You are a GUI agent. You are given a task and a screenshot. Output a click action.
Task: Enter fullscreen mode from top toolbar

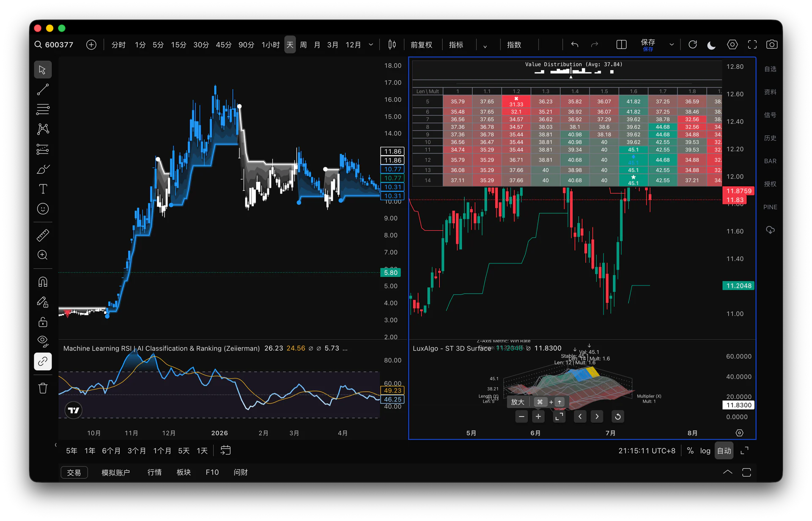(x=752, y=45)
